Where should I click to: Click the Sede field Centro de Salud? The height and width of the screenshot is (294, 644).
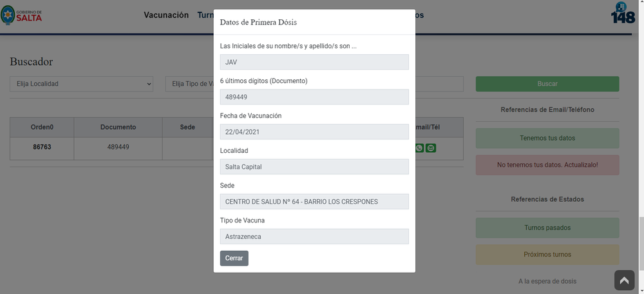pos(314,202)
